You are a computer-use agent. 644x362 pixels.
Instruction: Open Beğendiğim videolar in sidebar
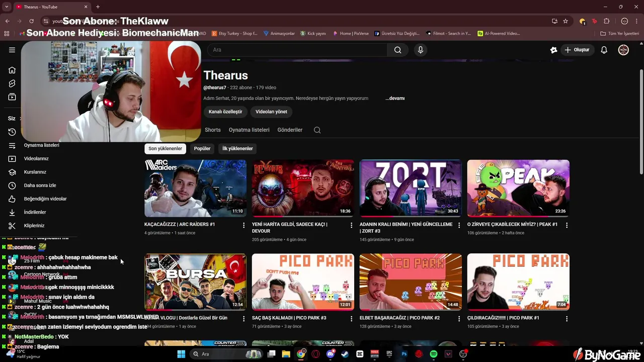38,199
